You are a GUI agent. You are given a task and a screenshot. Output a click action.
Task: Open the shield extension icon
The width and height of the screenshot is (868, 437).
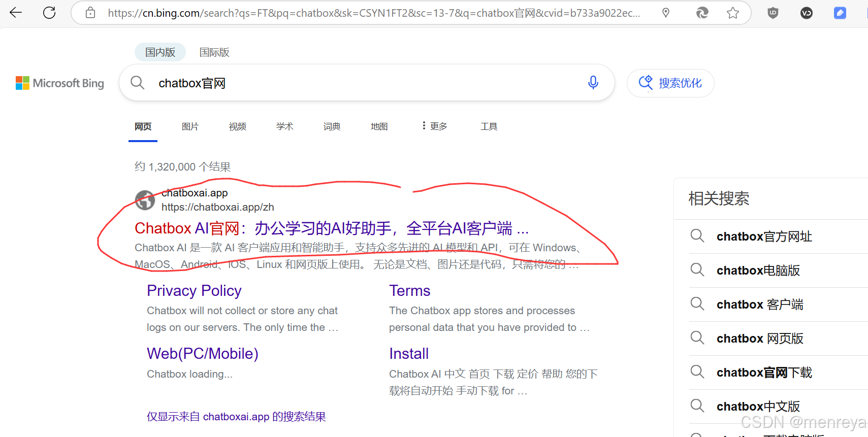tap(773, 13)
